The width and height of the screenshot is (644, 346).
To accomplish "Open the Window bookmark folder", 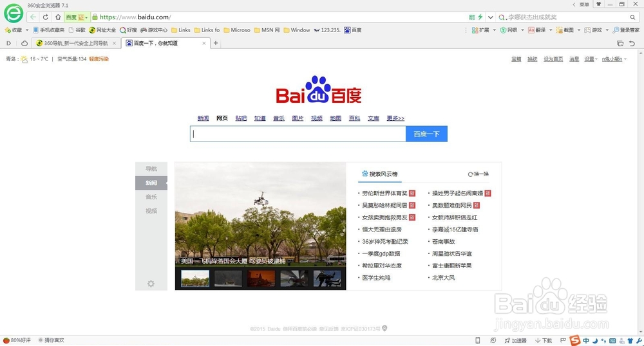I will click(x=296, y=30).
